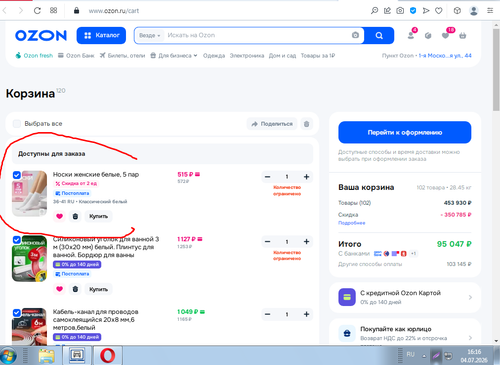Uncheck the Кабель-канал item checkbox
Viewport: 500px width, 365px height.
[17, 313]
